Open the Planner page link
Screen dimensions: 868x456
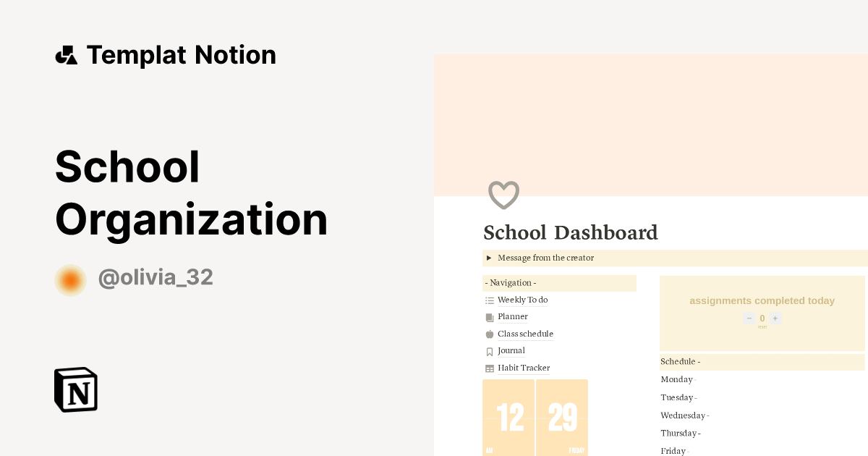(x=513, y=317)
